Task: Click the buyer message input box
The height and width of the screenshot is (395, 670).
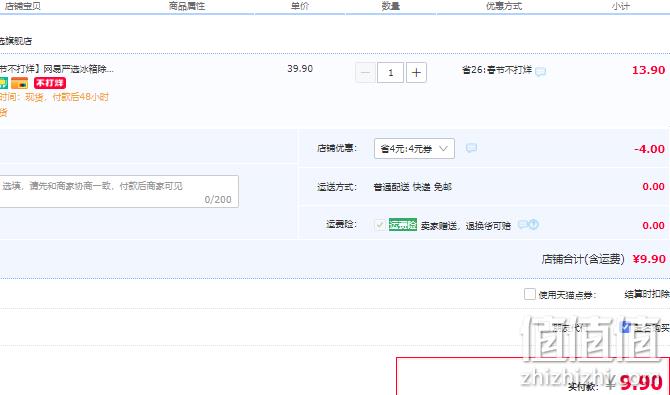Action: click(x=118, y=192)
